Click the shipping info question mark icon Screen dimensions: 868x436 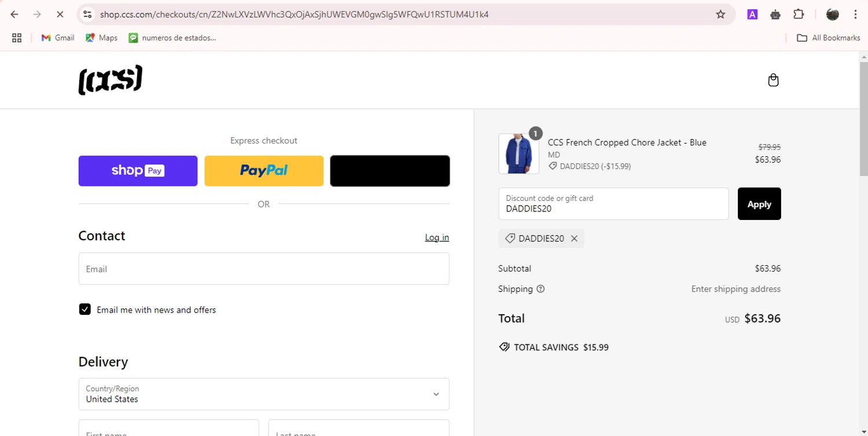coord(540,289)
